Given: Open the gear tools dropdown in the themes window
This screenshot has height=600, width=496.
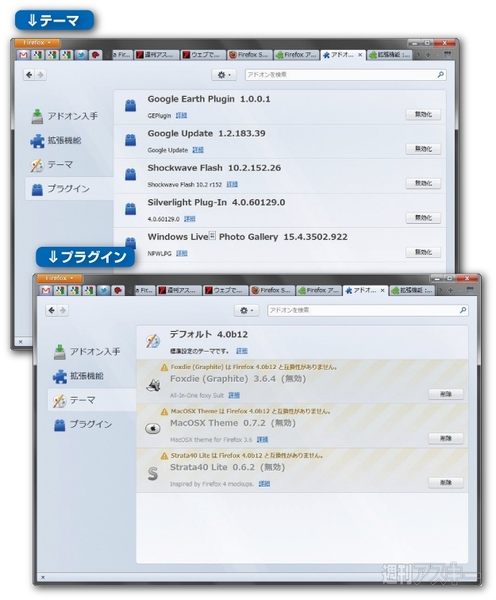Looking at the screenshot, I should click(246, 310).
